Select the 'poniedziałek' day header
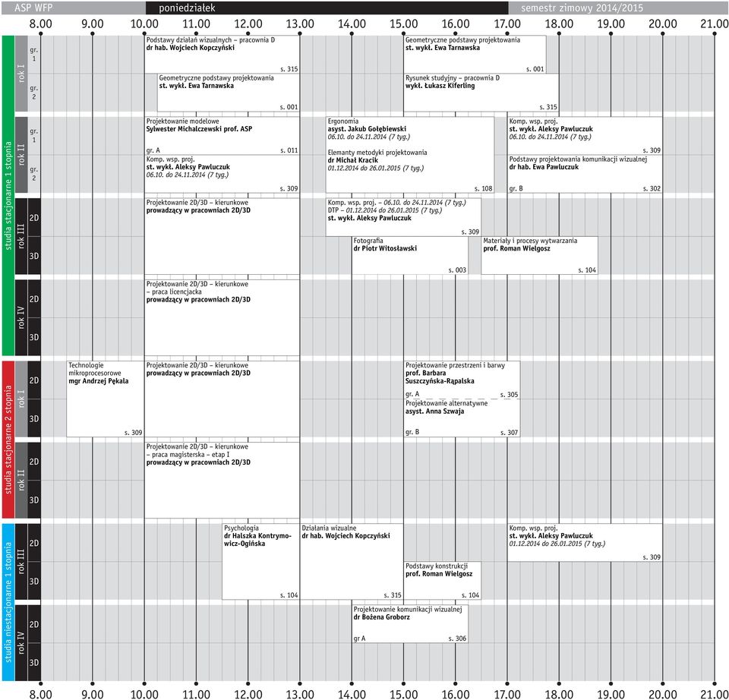Image resolution: width=729 pixels, height=700 pixels. 327,8
